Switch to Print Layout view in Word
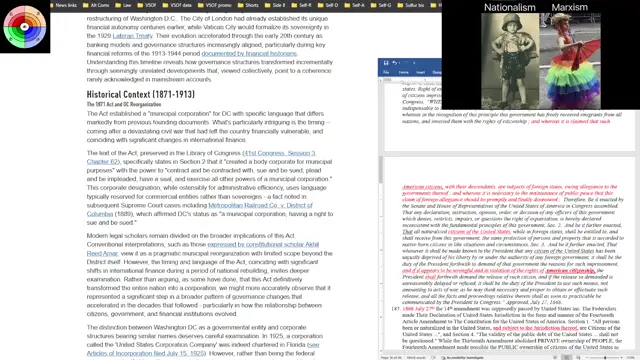The width and height of the screenshot is (640, 360). 567,358
